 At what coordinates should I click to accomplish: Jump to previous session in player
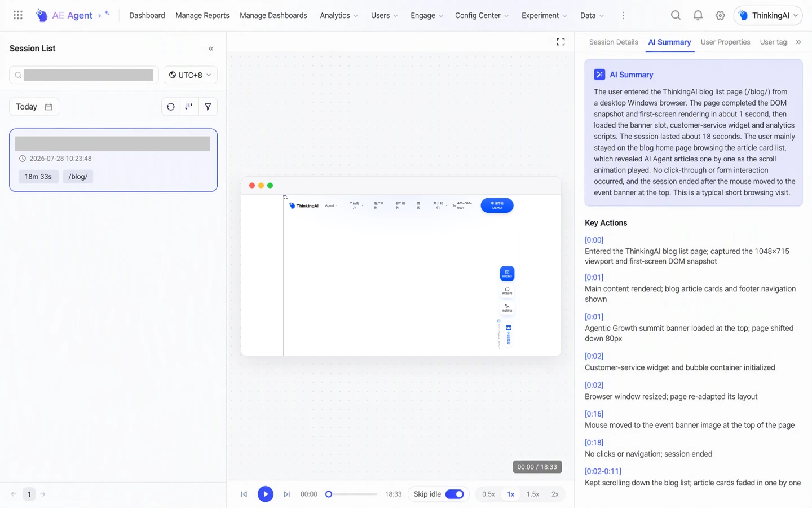click(x=244, y=494)
